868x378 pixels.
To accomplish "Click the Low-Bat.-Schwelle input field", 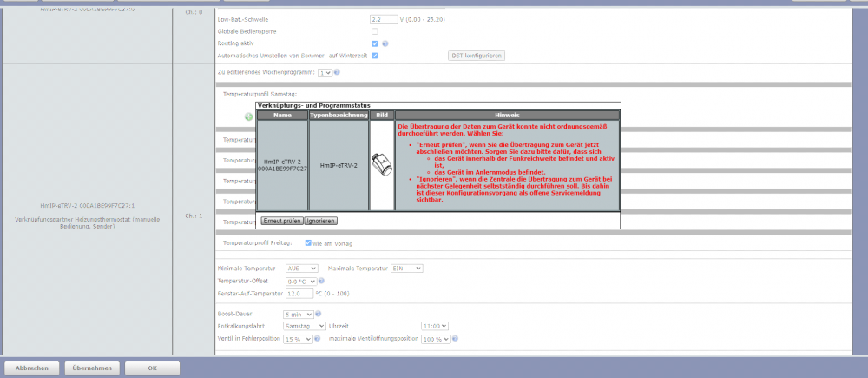I will (x=384, y=19).
